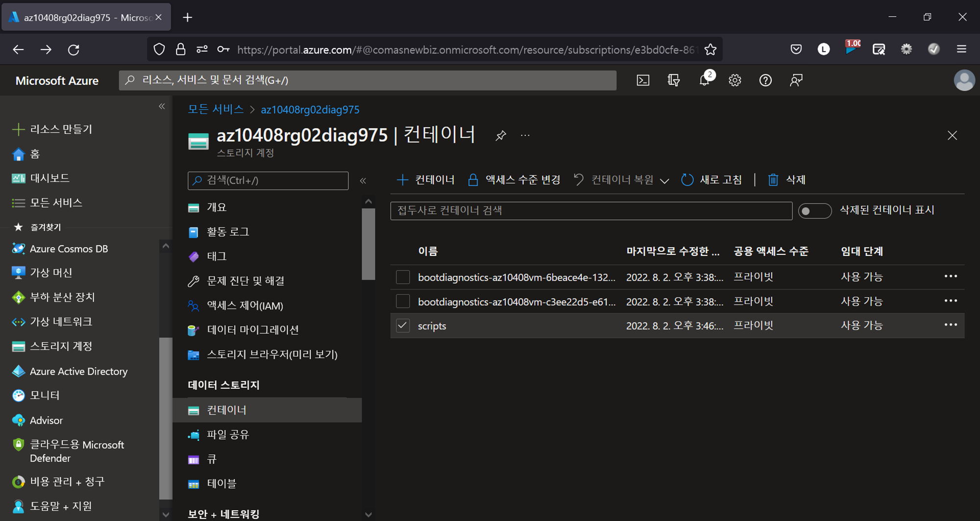Close the container blade with X

tap(952, 135)
